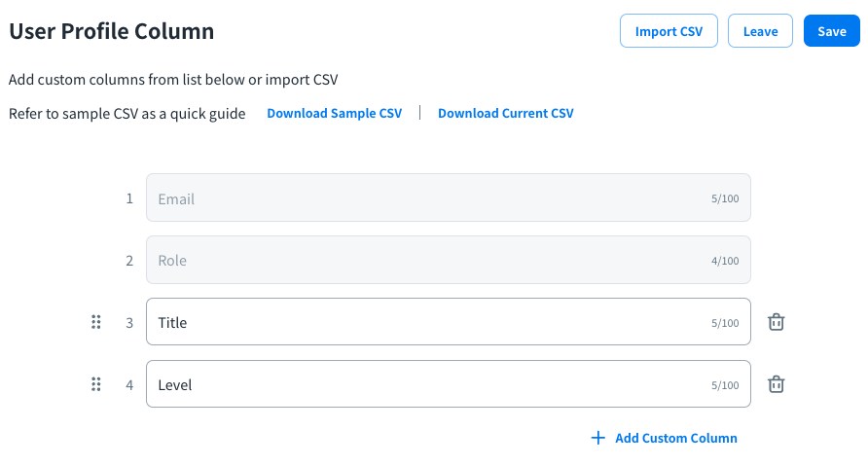The width and height of the screenshot is (868, 466).
Task: Download the Sample CSV file
Action: click(334, 113)
